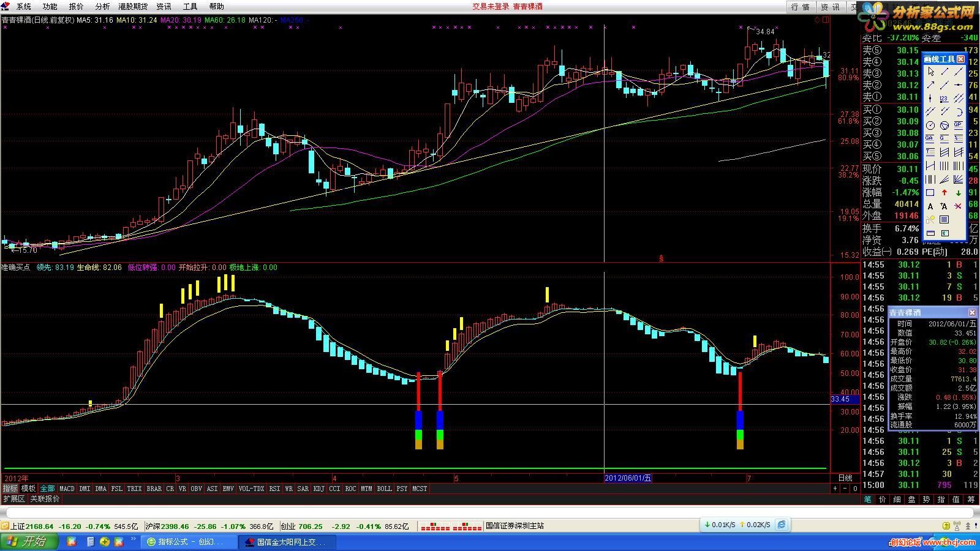Click the 国信证券深圳主站 server status text
Viewport: 980px width, 551px height.
click(514, 526)
